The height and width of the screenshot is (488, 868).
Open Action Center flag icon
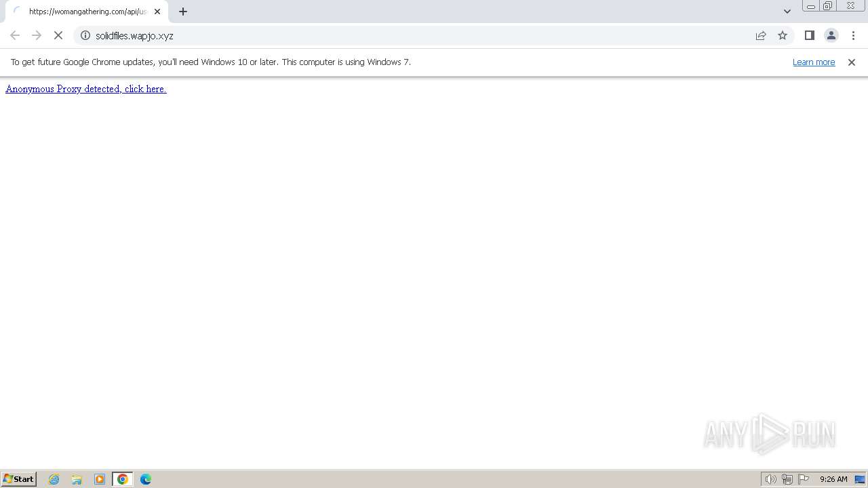(x=804, y=479)
